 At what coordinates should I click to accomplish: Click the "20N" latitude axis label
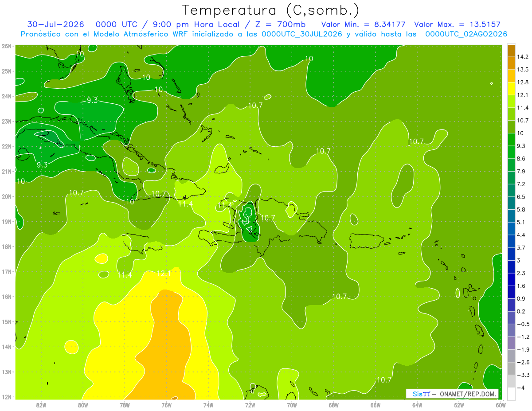coord(7,196)
